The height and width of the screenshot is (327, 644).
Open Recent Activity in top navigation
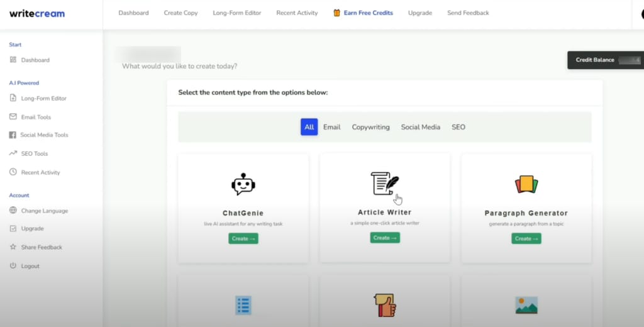tap(297, 13)
